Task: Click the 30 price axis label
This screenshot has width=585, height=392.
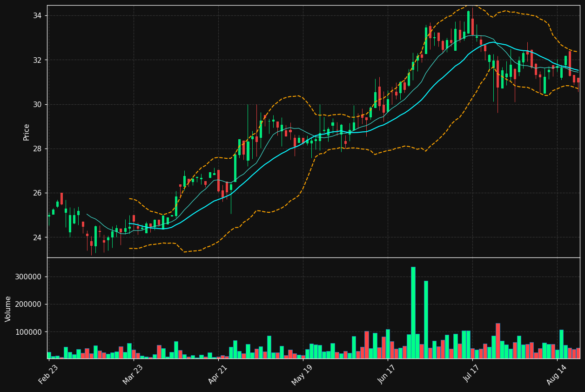Action: point(37,104)
